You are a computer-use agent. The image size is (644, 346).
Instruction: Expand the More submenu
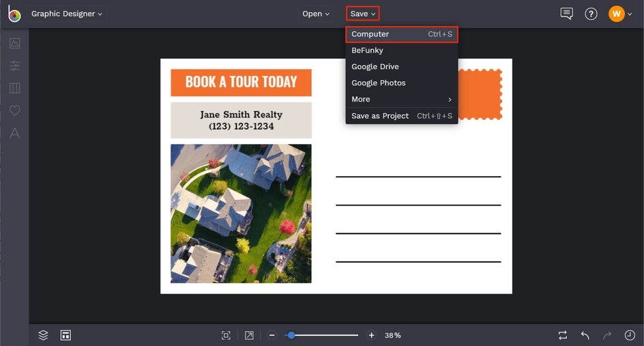click(x=401, y=100)
